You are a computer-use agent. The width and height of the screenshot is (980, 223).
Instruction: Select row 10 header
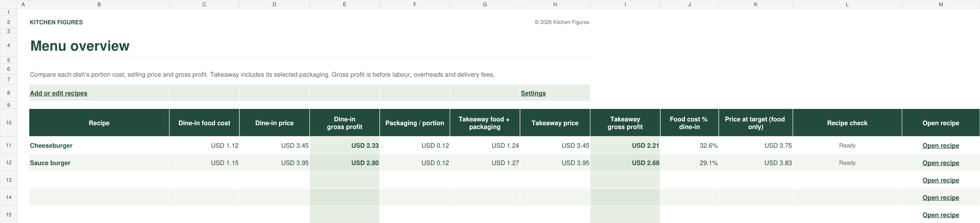(8, 123)
